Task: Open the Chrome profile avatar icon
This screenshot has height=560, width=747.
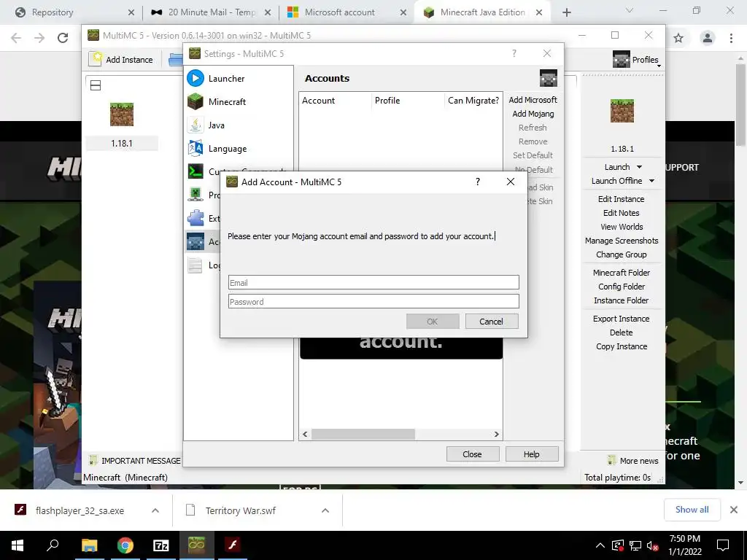Action: [x=708, y=38]
